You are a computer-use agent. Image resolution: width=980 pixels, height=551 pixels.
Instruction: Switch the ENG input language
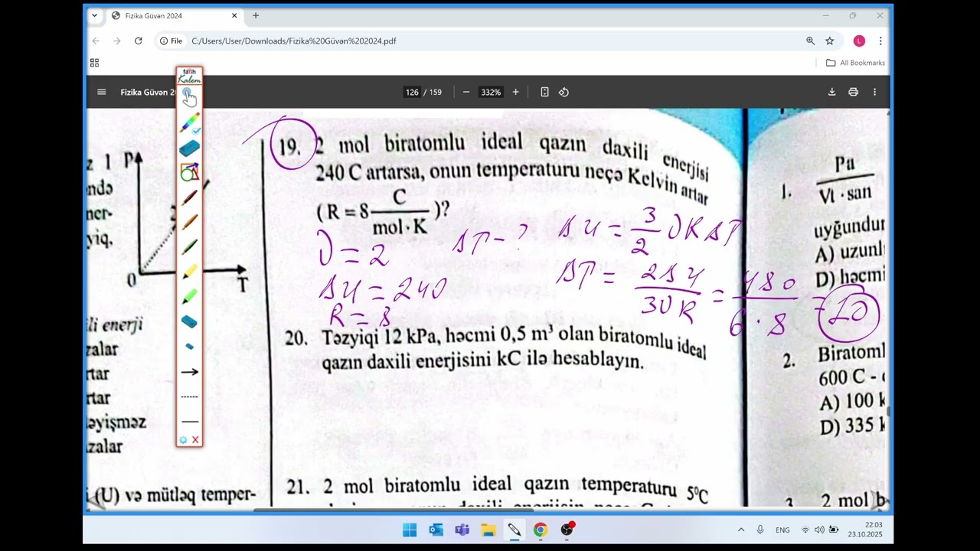pos(782,530)
